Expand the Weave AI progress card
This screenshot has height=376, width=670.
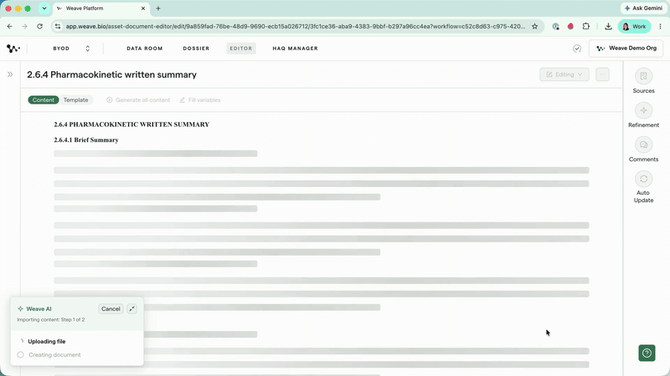tap(132, 309)
